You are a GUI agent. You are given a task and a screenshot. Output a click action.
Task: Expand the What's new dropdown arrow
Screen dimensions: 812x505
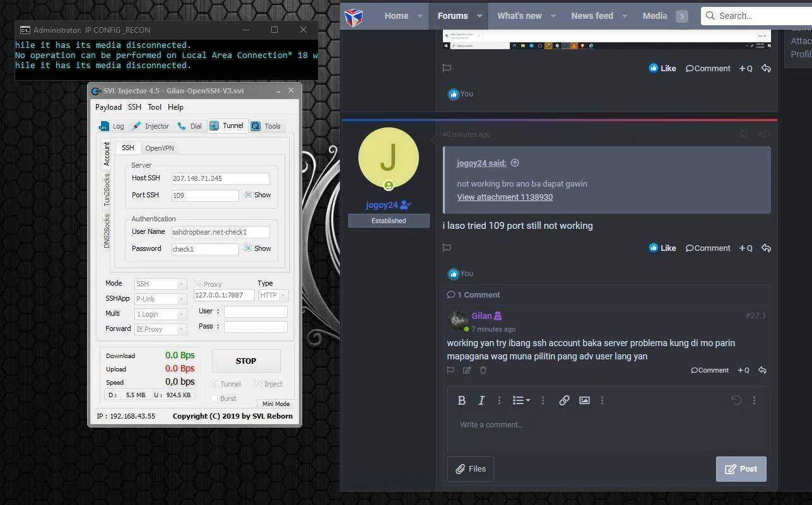553,16
